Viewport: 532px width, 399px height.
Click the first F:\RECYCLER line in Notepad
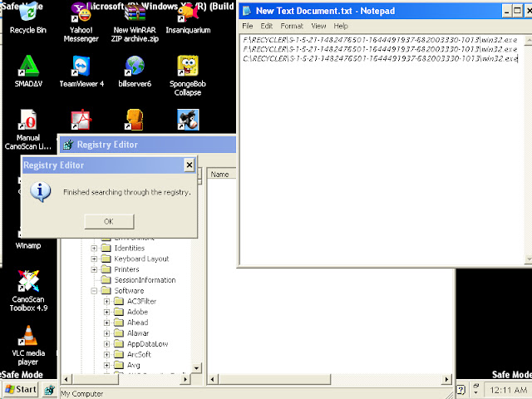tap(380, 40)
